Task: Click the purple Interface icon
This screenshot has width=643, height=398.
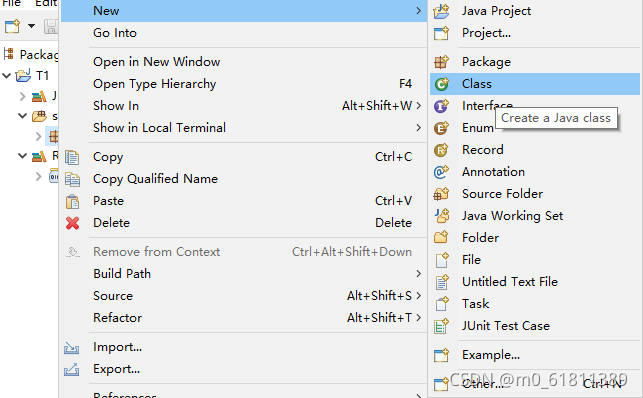Action: [441, 106]
